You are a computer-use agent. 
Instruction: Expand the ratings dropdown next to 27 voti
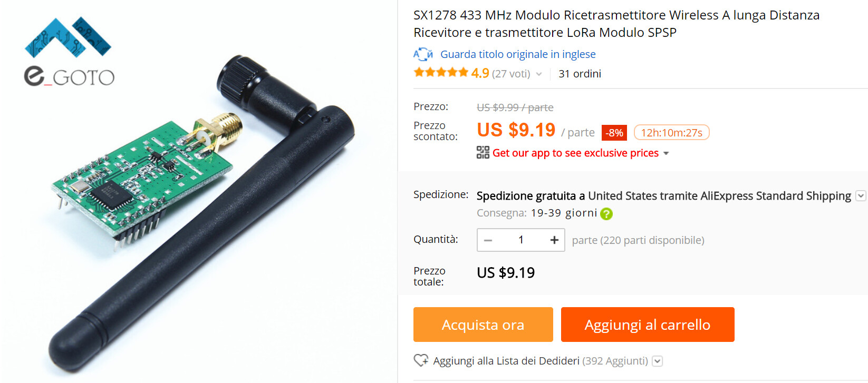[x=538, y=74]
